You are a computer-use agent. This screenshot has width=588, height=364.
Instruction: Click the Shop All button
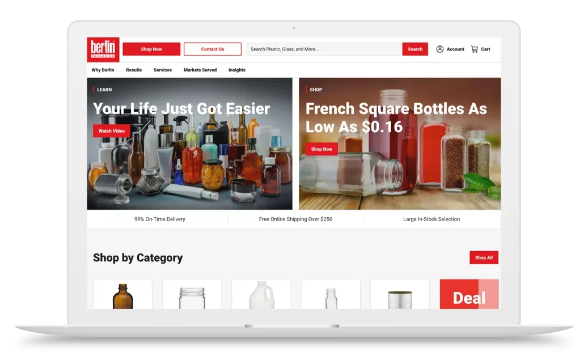tap(484, 257)
